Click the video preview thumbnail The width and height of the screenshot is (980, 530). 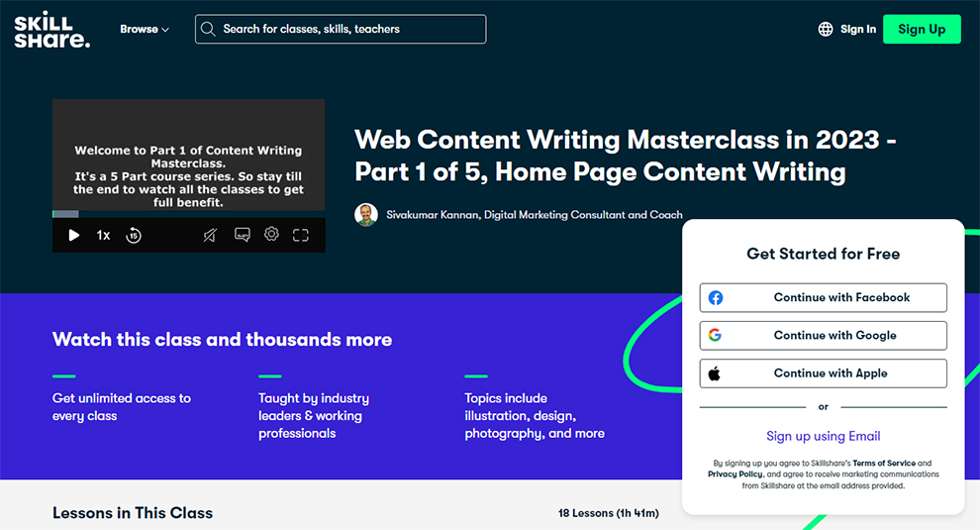click(188, 155)
